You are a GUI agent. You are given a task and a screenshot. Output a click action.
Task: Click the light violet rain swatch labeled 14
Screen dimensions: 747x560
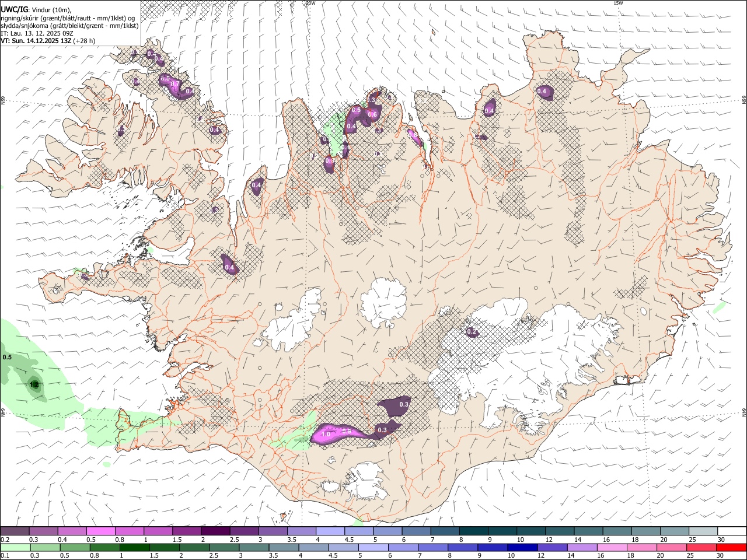(x=582, y=548)
